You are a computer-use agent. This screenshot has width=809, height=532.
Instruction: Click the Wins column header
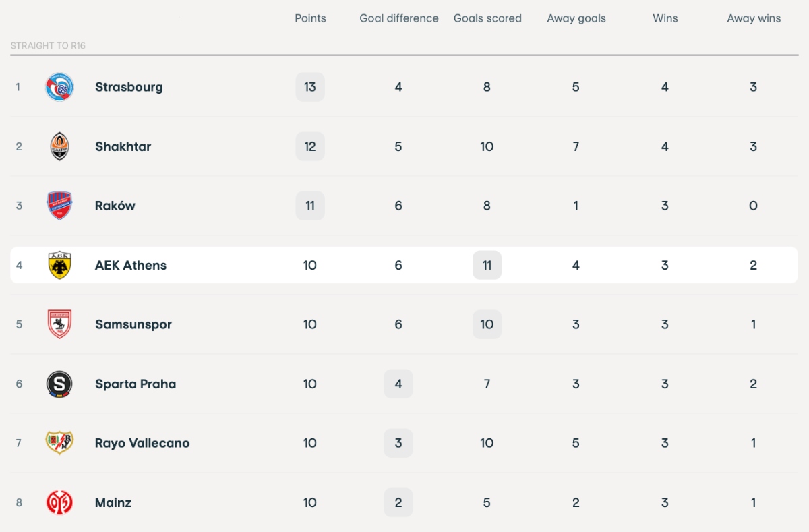(665, 18)
